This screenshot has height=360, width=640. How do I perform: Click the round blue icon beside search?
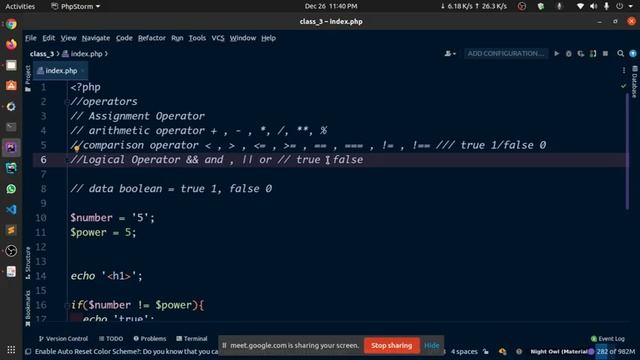pyautogui.click(x=633, y=53)
